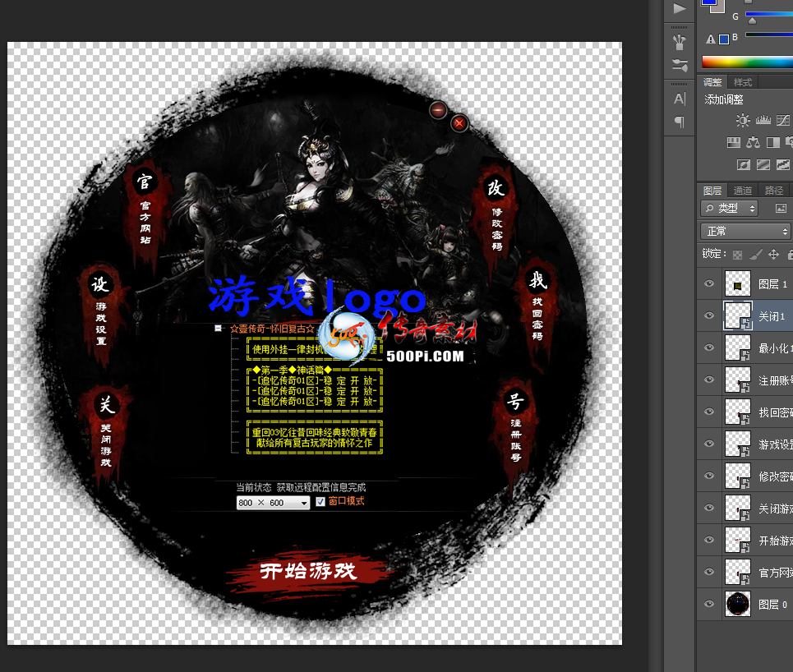Click the 修改密码 banner on the canvas

click(x=496, y=220)
